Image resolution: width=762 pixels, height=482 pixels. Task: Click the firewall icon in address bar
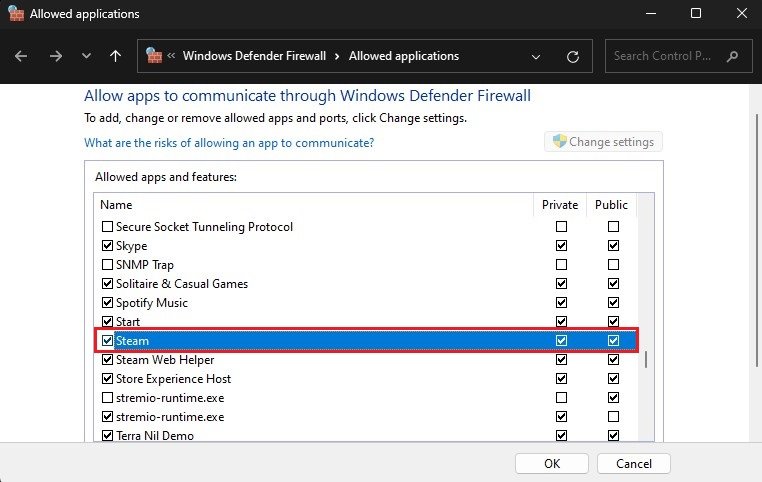154,56
